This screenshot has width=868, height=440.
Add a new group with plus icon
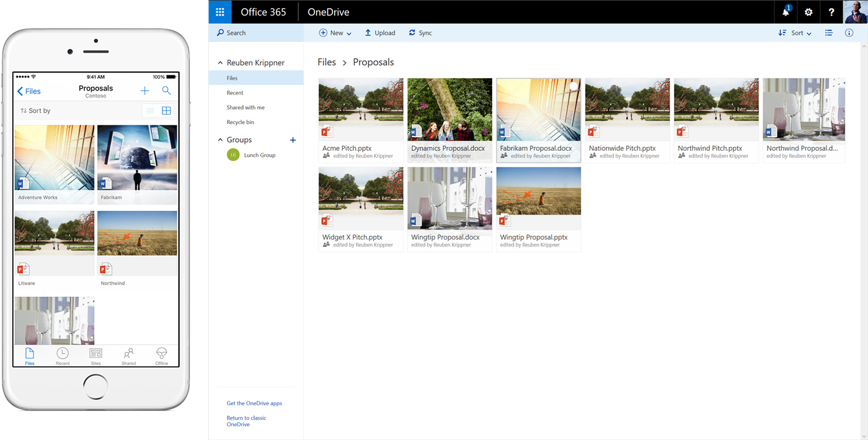[293, 140]
